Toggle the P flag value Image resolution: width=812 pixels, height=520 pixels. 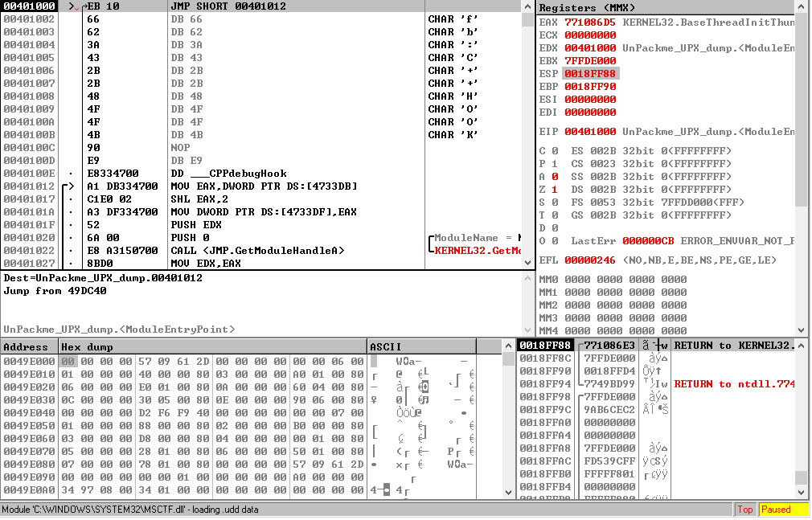tap(555, 164)
